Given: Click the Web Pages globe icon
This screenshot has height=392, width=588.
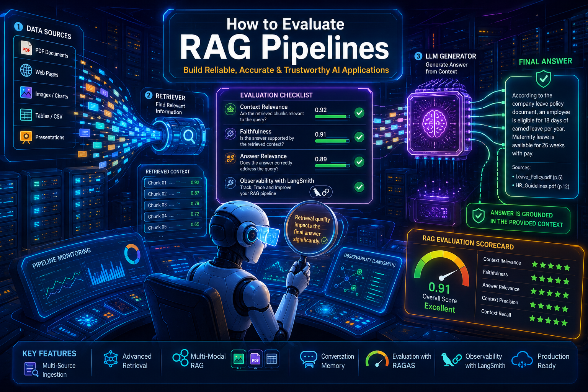Looking at the screenshot, I should click(26, 70).
